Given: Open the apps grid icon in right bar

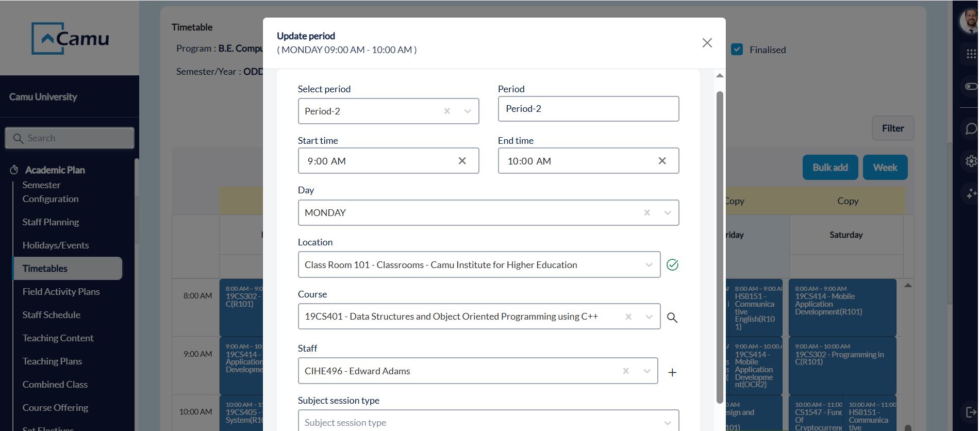Looking at the screenshot, I should (971, 54).
